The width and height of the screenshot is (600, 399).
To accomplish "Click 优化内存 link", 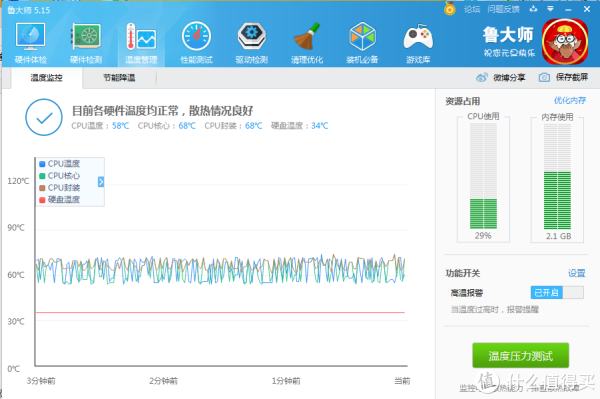I will coord(570,101).
